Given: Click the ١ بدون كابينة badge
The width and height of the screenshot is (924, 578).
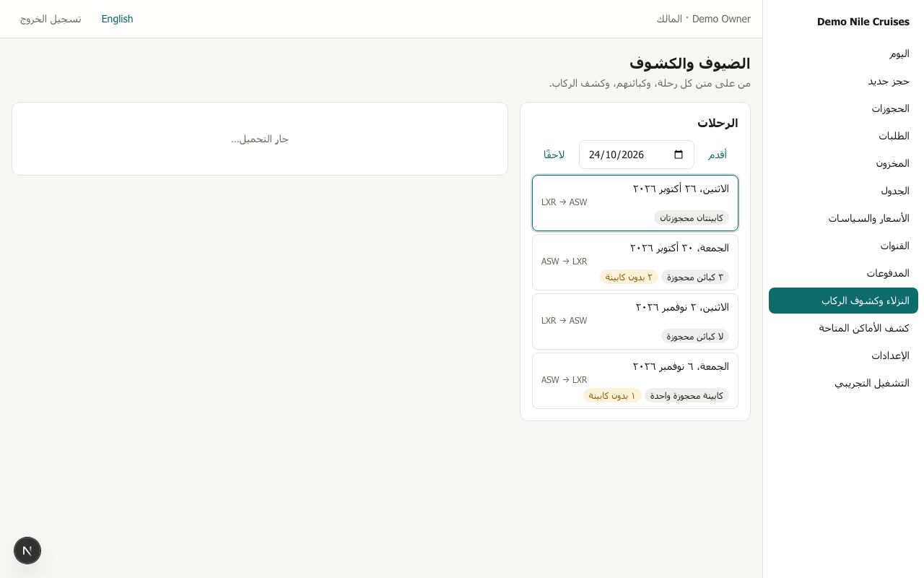Looking at the screenshot, I should click(x=612, y=395).
